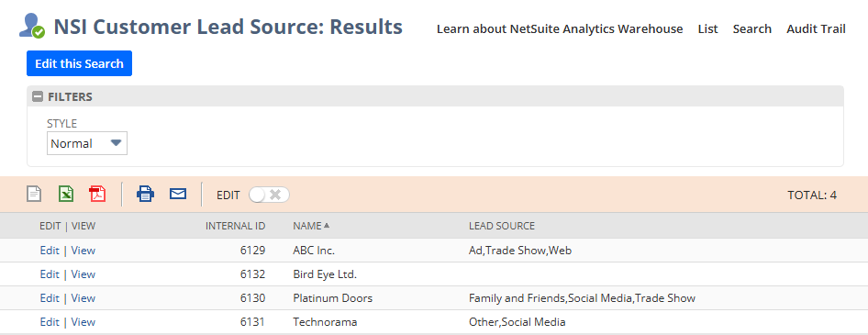
Task: Click the STYLE field label
Action: coord(62,124)
